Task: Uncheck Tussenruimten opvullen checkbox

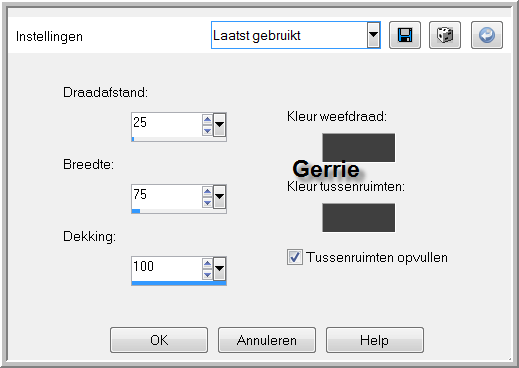Action: click(295, 257)
